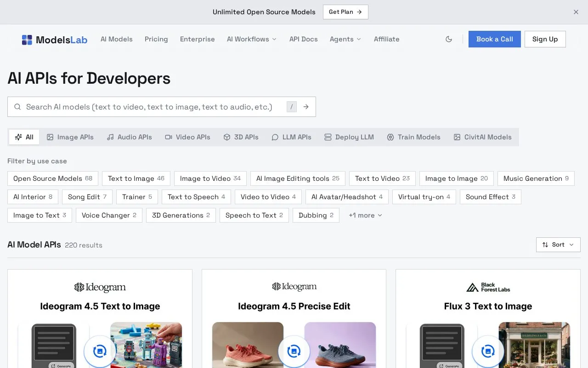Dismiss the top banner with the X icon

point(576,12)
